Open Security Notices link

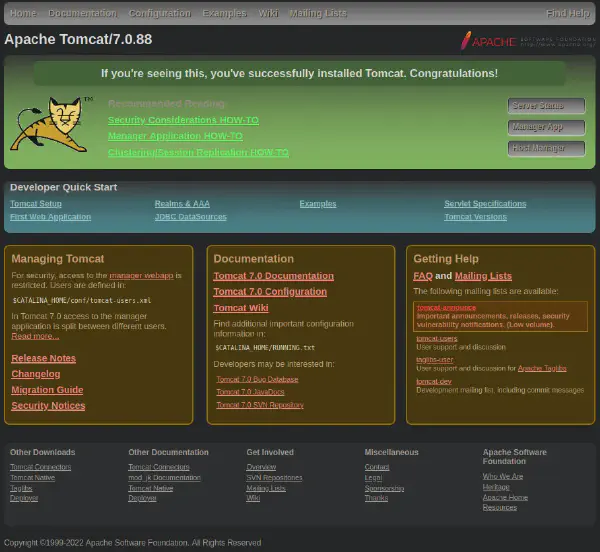48,406
